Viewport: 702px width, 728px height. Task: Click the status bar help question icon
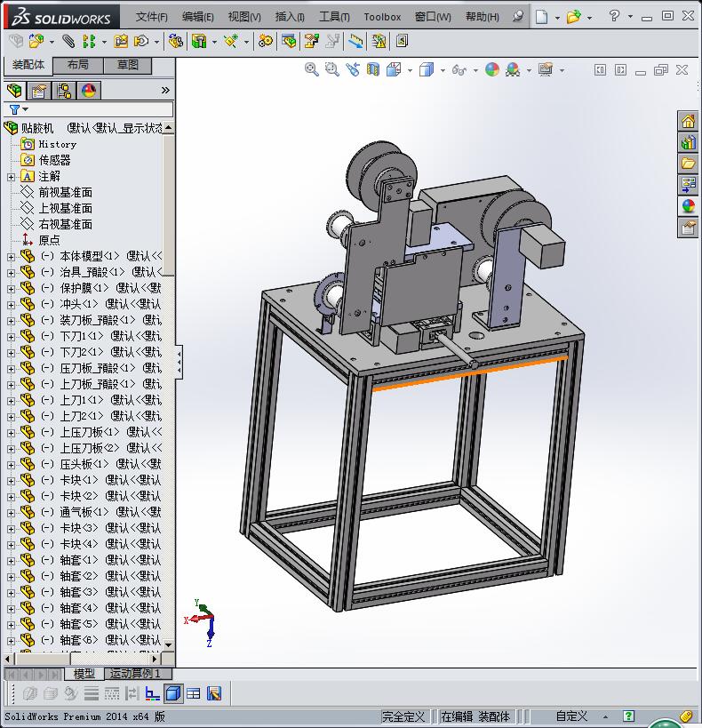(629, 716)
